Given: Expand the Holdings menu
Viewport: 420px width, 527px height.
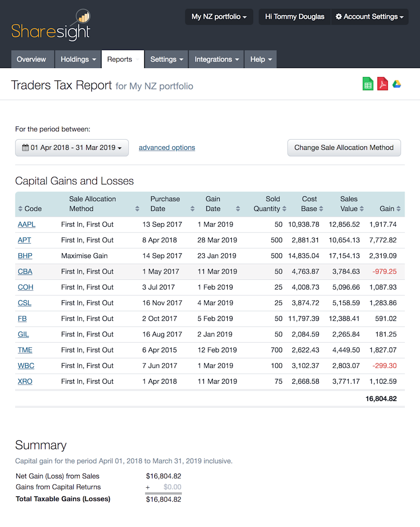Looking at the screenshot, I should 78,59.
